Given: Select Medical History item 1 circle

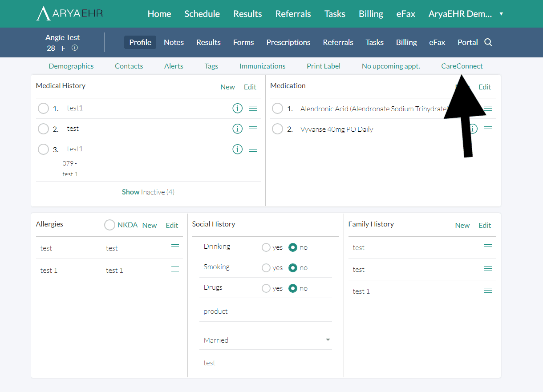Looking at the screenshot, I should coord(43,108).
